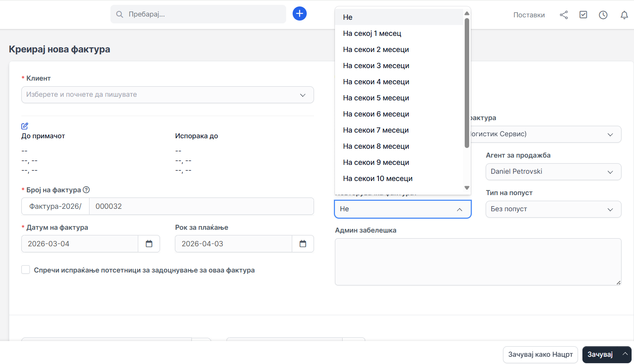Select 'На секој 1 месец' option
The height and width of the screenshot is (364, 634).
[x=372, y=33]
